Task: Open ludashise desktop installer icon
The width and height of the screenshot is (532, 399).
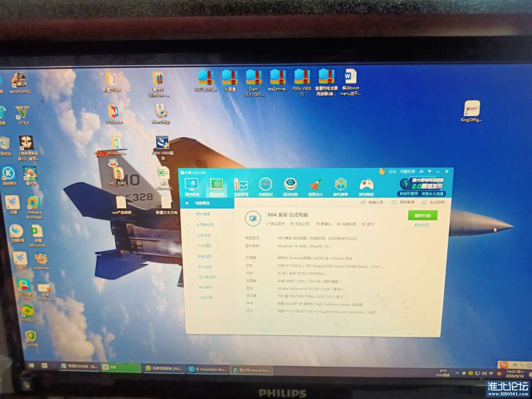Action: pos(41,262)
